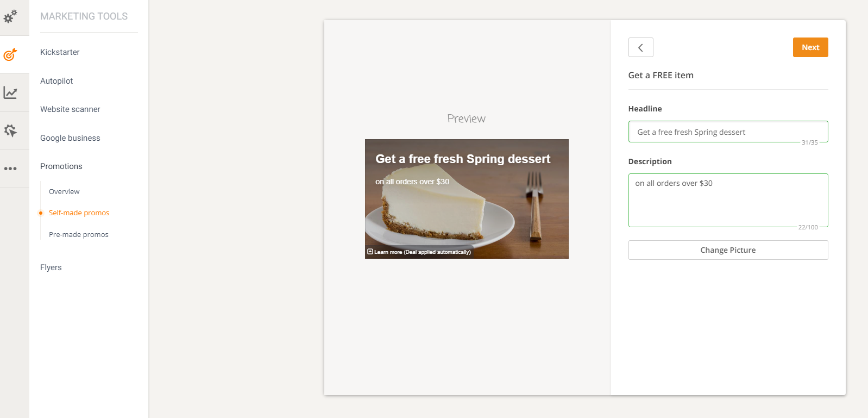868x418 pixels.
Task: Open Google business menu item
Action: 70,138
